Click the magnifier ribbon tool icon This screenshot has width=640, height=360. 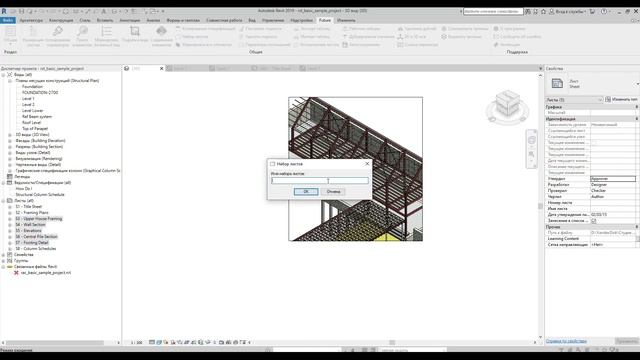[x=82, y=31]
